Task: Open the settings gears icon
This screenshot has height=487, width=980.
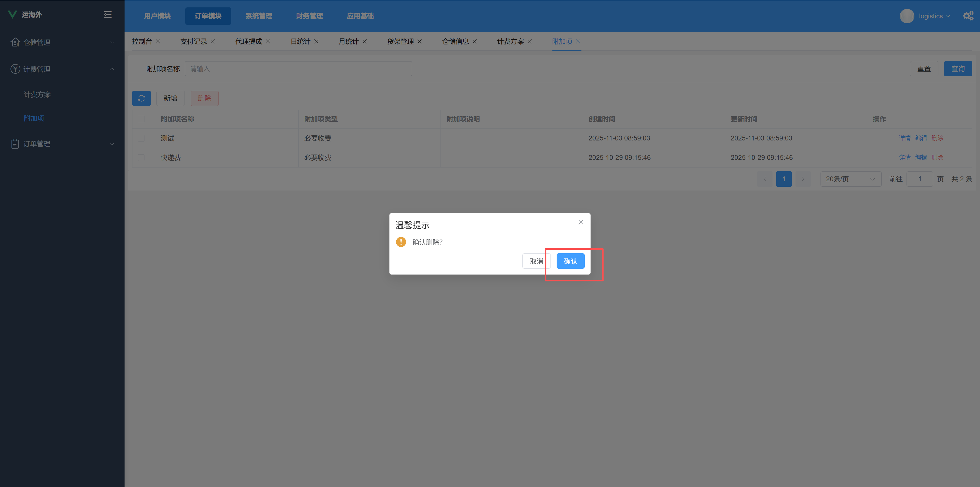Action: click(968, 16)
